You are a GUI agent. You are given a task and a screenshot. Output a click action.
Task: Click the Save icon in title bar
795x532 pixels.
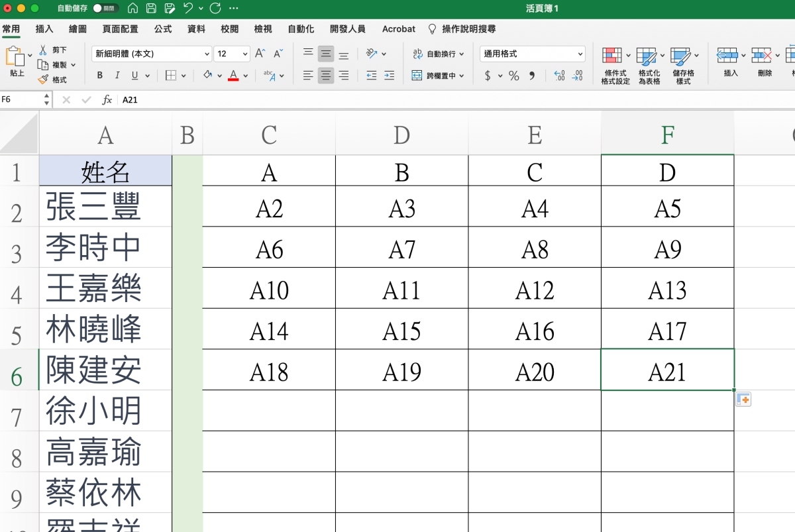coord(151,9)
